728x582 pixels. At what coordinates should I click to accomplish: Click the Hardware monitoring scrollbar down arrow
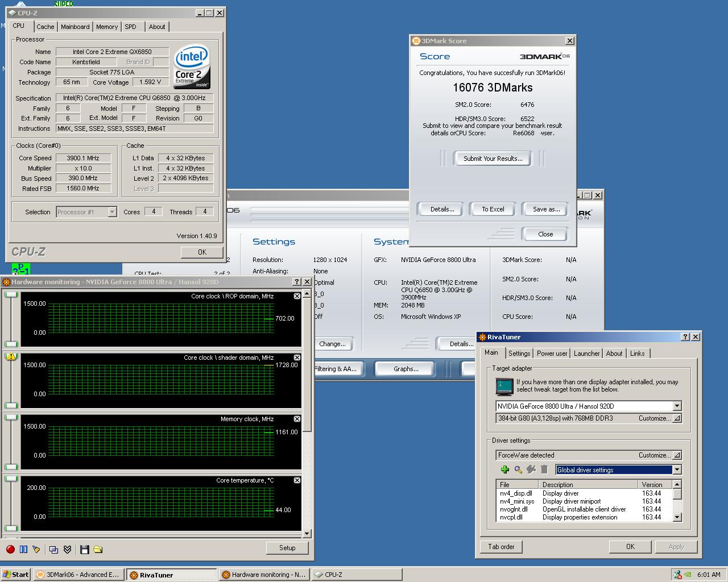[x=307, y=534]
